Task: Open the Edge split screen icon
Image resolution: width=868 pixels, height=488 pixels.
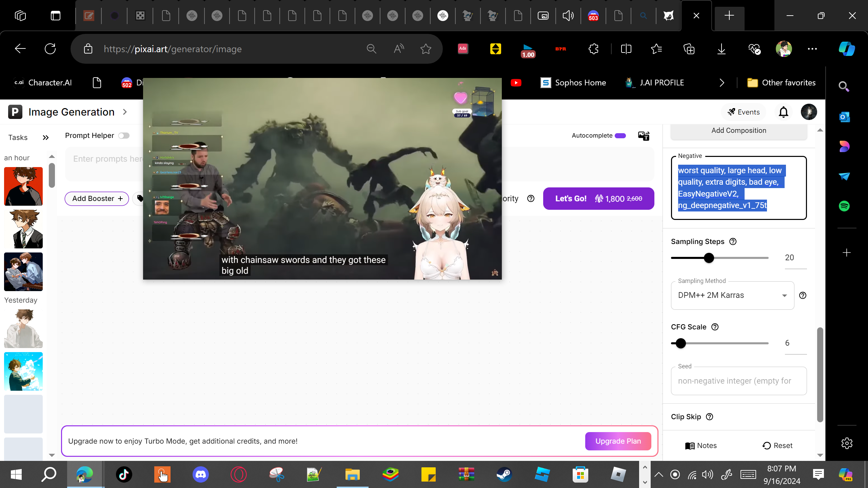Action: pyautogui.click(x=626, y=49)
